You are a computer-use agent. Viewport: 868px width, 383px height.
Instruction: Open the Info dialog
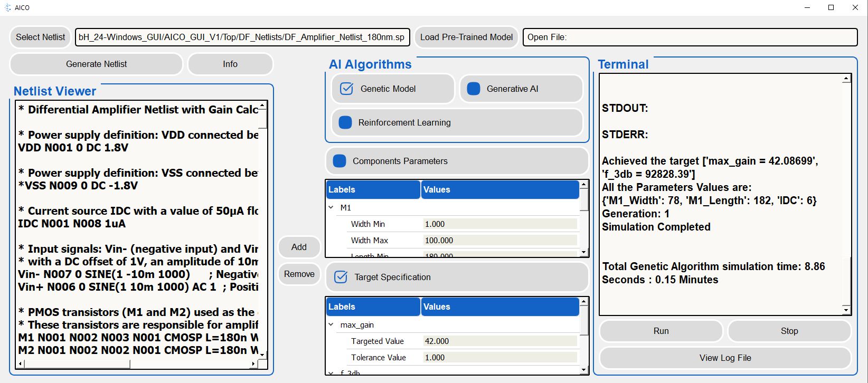230,64
